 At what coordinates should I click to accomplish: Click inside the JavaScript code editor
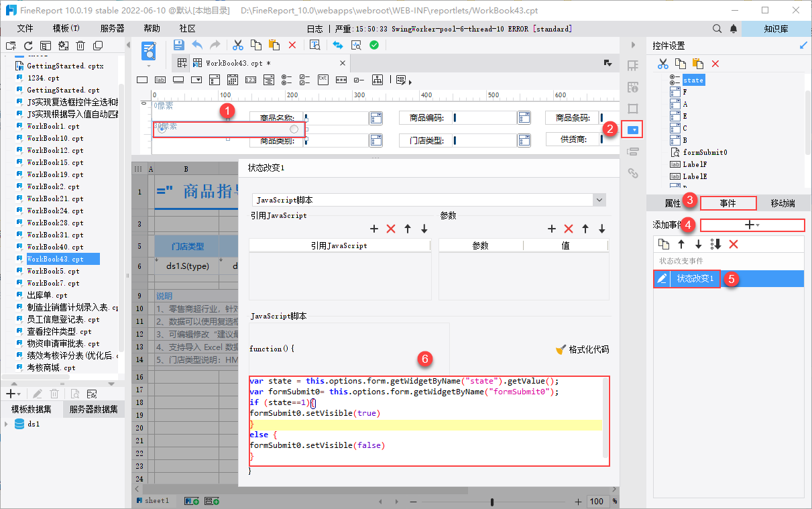[429, 421]
